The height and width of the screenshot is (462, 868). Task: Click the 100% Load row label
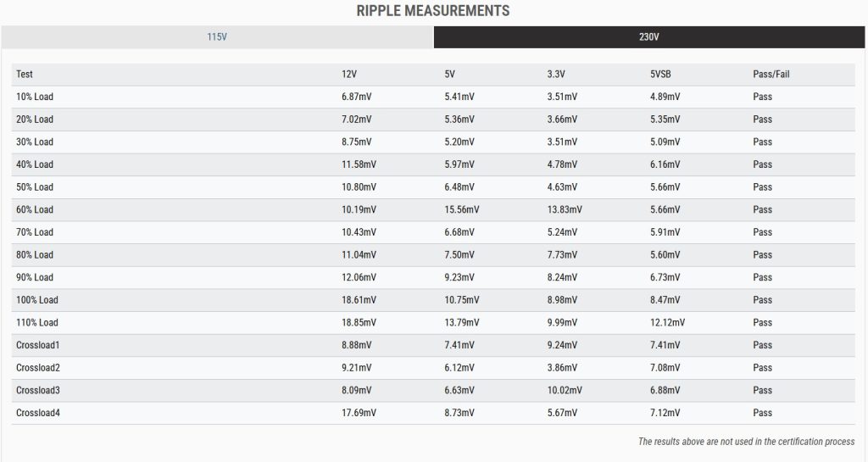pyautogui.click(x=37, y=300)
